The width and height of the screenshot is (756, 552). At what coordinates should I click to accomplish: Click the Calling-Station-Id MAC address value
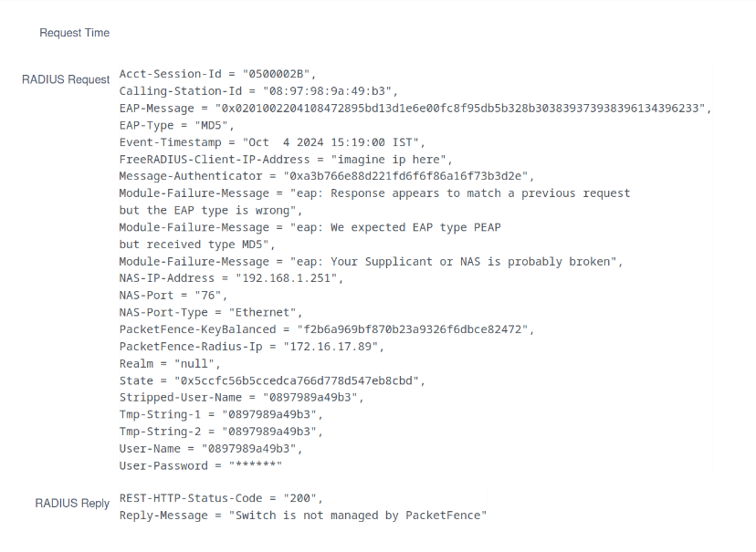click(330, 91)
